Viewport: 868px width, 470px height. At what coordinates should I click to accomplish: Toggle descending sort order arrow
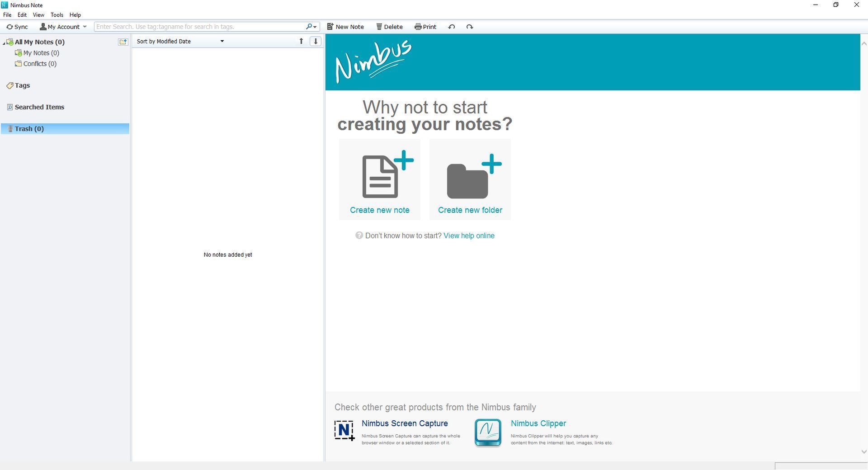(315, 41)
